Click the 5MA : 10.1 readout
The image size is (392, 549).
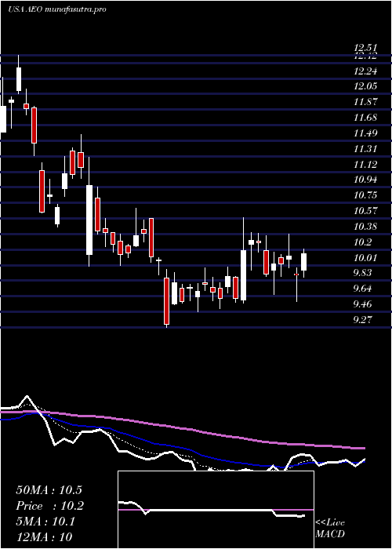[45, 522]
